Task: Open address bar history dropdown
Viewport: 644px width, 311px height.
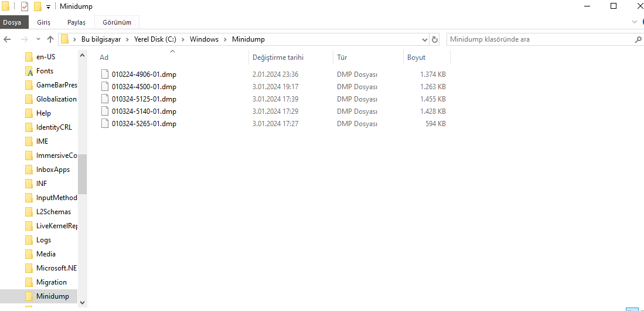Action: point(425,39)
